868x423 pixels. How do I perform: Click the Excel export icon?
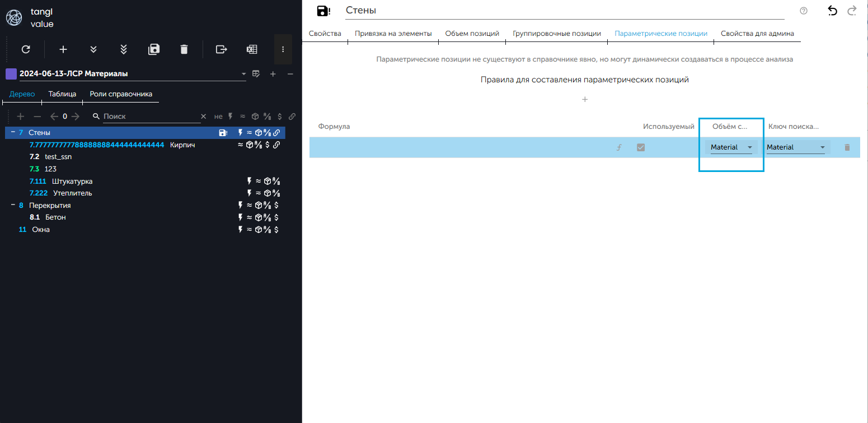click(252, 49)
